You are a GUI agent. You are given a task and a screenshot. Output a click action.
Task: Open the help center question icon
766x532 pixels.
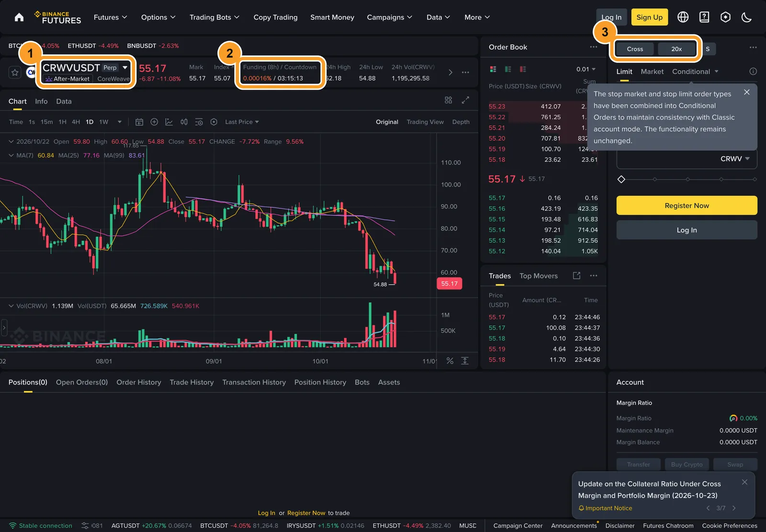point(704,17)
